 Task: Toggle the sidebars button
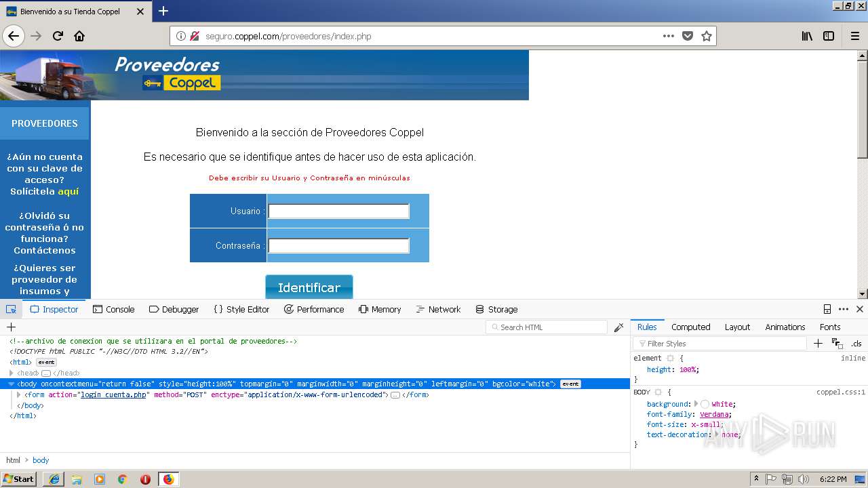829,36
